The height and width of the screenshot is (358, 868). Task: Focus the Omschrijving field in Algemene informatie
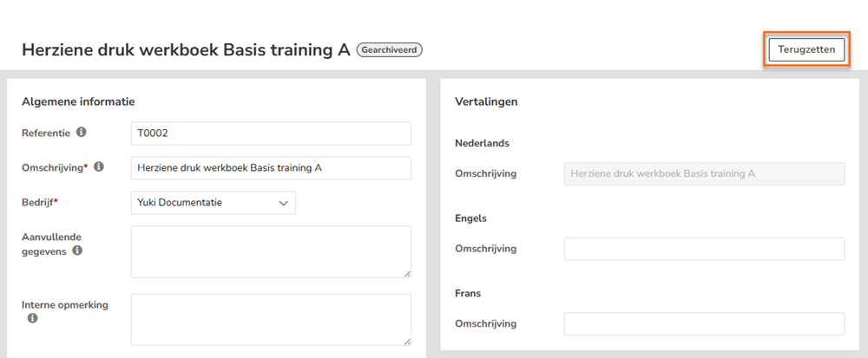click(271, 168)
